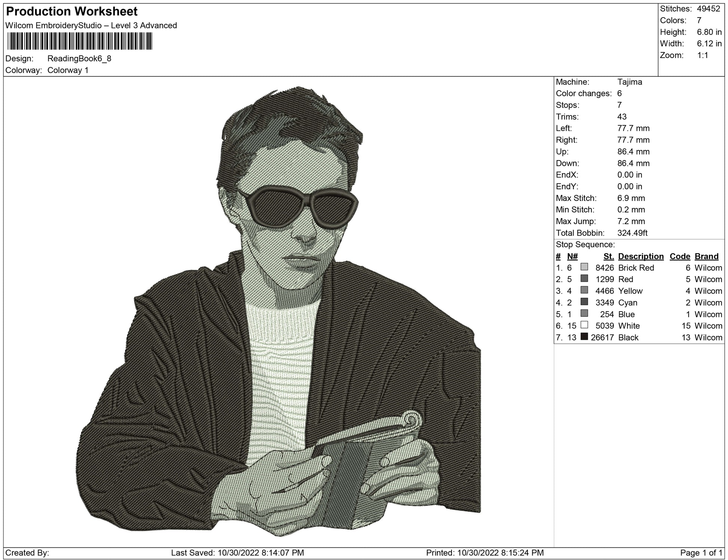Click the Code column header
The height and width of the screenshot is (560, 728).
680,256
